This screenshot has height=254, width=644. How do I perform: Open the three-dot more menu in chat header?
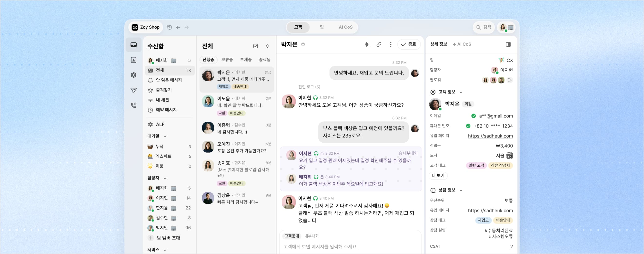pos(391,44)
